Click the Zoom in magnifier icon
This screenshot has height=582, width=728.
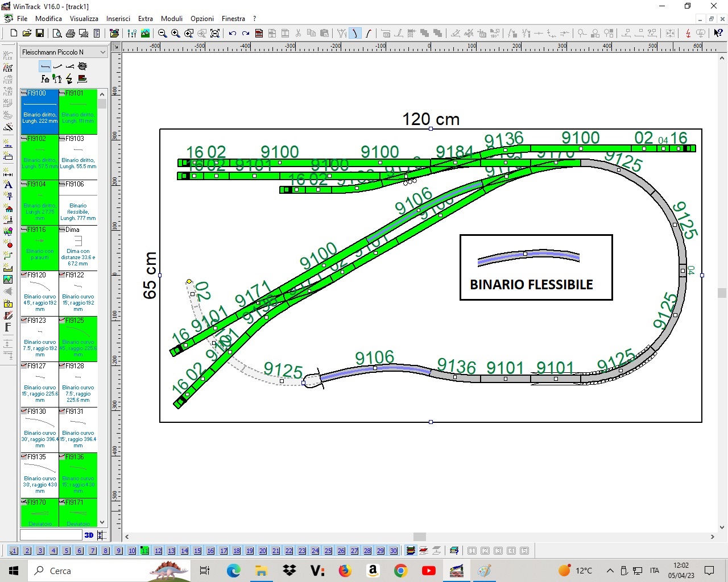pos(176,34)
